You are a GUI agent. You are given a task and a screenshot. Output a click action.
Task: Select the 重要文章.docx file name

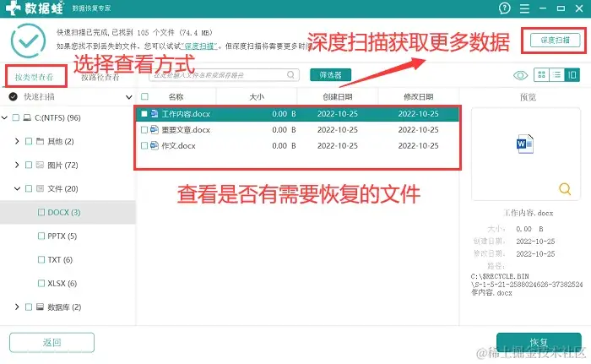pos(186,130)
